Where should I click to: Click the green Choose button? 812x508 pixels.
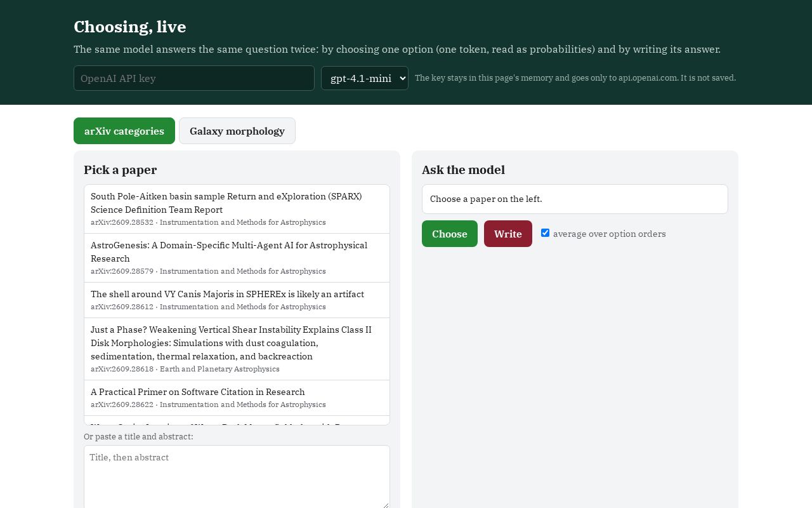coord(450,234)
